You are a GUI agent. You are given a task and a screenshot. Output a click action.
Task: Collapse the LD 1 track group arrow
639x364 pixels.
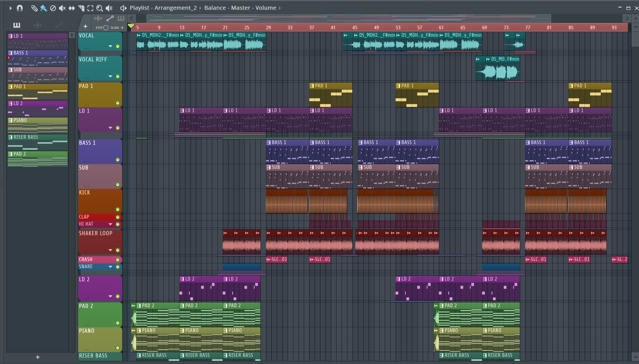[110, 128]
